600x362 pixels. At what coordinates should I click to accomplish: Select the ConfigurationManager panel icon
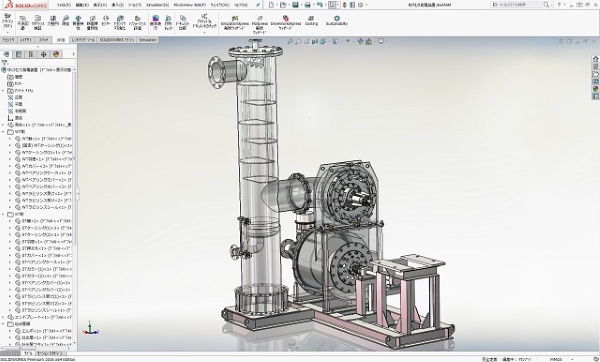point(31,54)
